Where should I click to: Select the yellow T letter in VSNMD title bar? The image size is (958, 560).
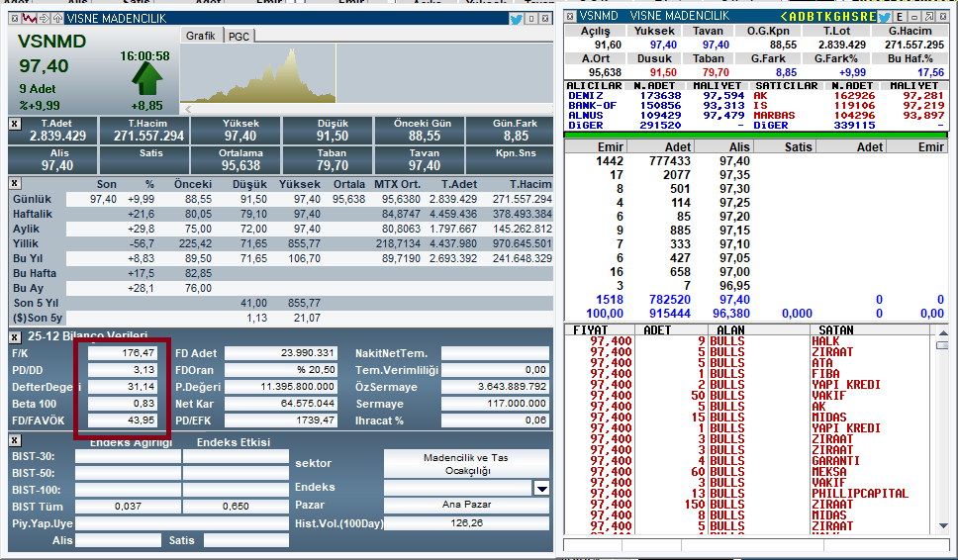[819, 17]
